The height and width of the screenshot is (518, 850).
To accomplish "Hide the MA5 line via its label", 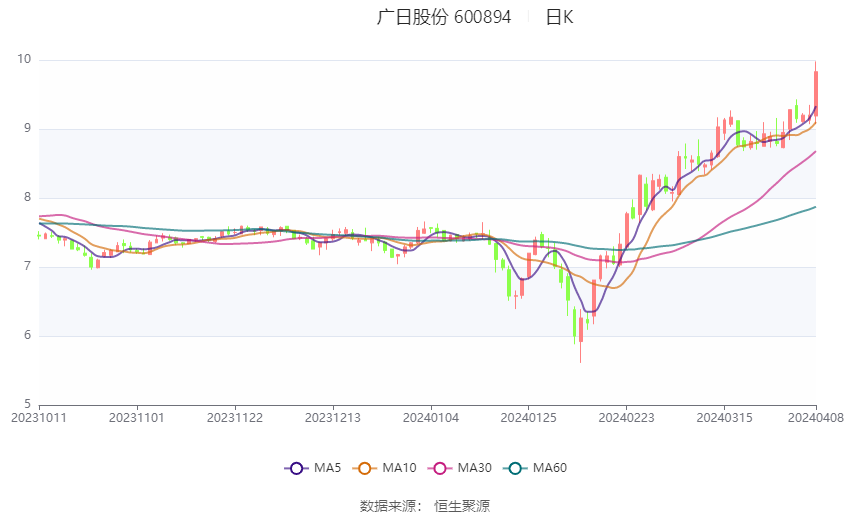I will [327, 468].
